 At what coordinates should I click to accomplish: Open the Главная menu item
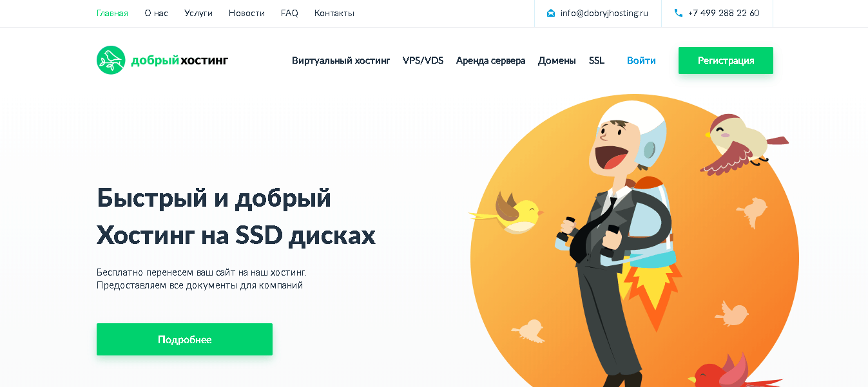[x=112, y=13]
